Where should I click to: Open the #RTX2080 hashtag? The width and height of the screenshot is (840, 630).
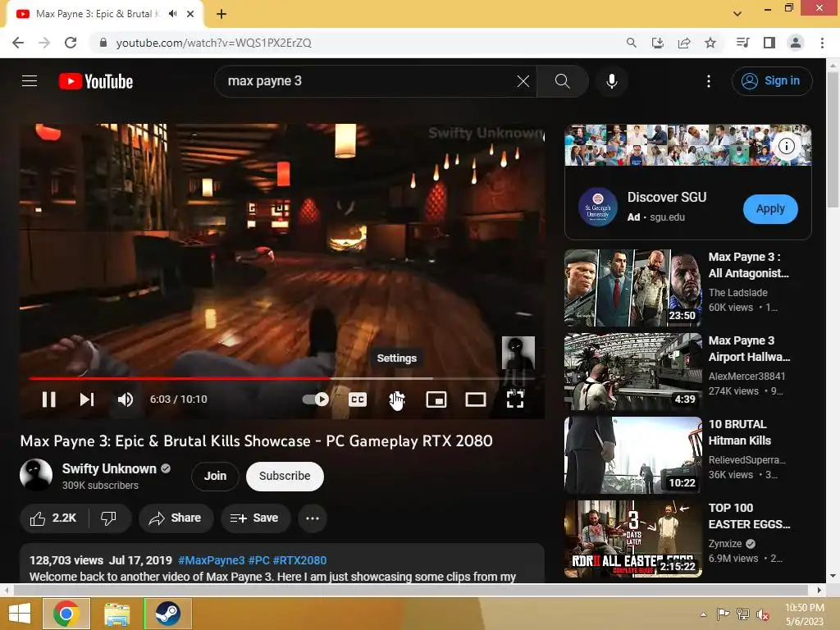pos(299,560)
